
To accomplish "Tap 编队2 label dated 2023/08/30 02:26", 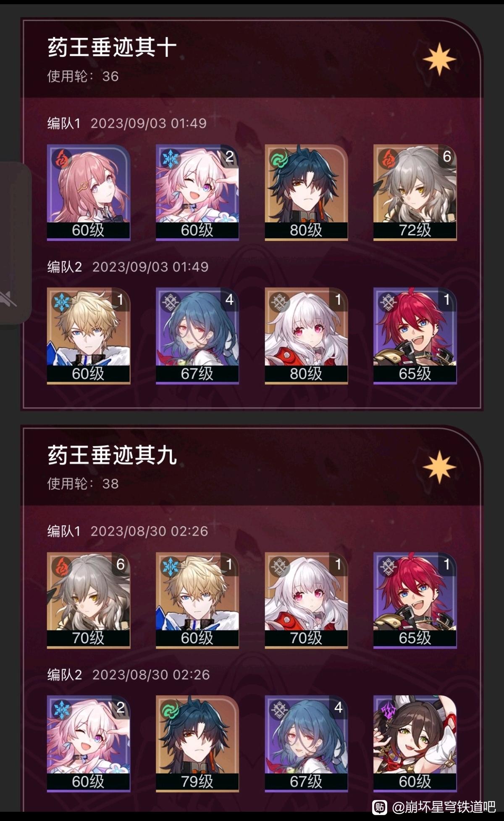I will (x=65, y=675).
